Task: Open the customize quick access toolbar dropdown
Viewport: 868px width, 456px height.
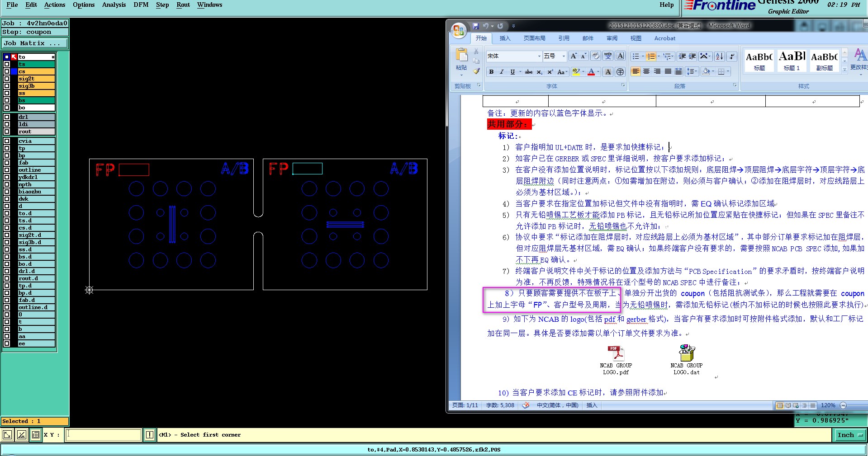Action: (x=513, y=26)
